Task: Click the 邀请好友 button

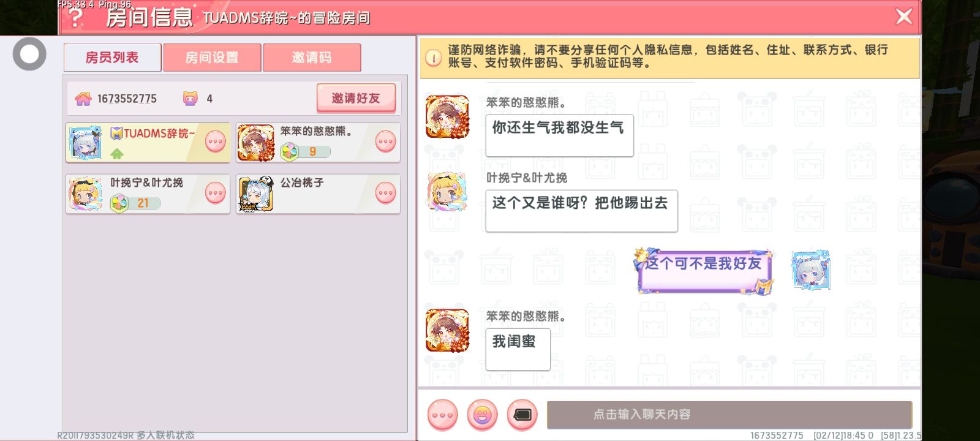Action: (356, 98)
